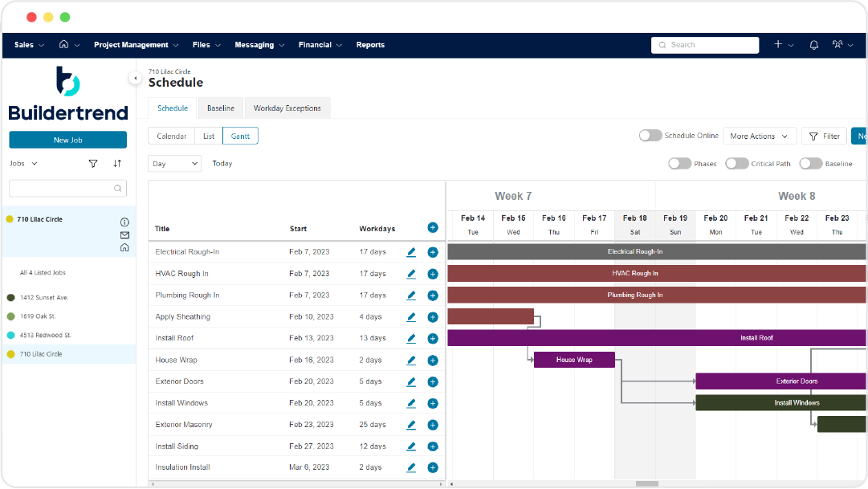Enable the Schedule Online toggle
This screenshot has height=489, width=868.
tap(650, 136)
